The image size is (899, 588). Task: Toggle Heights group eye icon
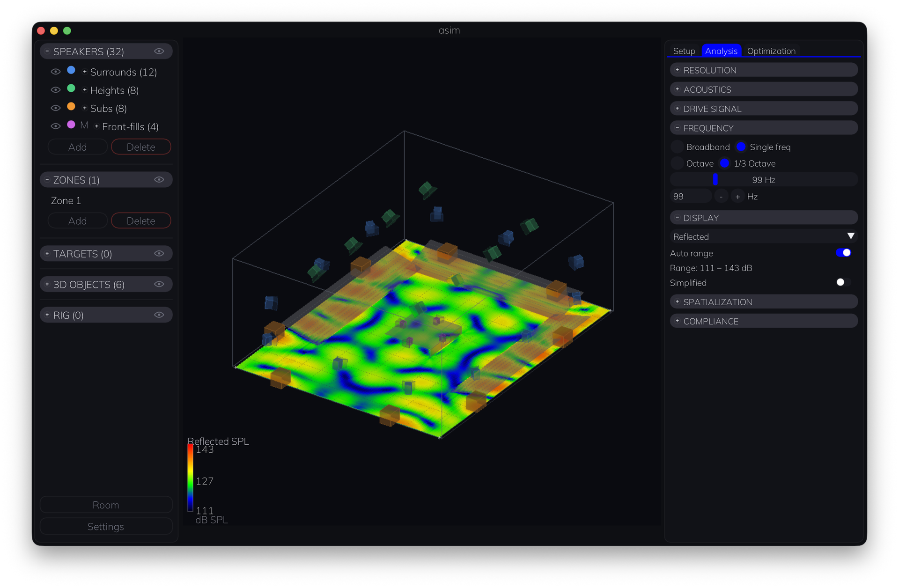[x=56, y=90]
